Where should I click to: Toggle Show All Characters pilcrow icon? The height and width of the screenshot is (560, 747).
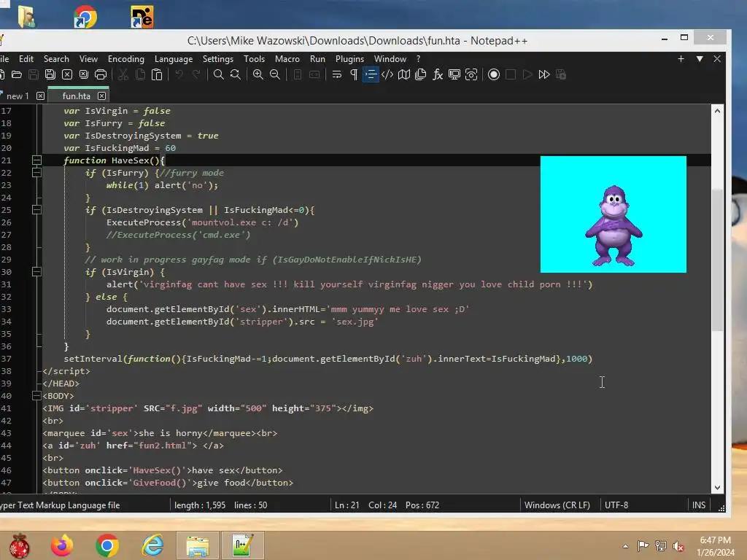point(354,74)
